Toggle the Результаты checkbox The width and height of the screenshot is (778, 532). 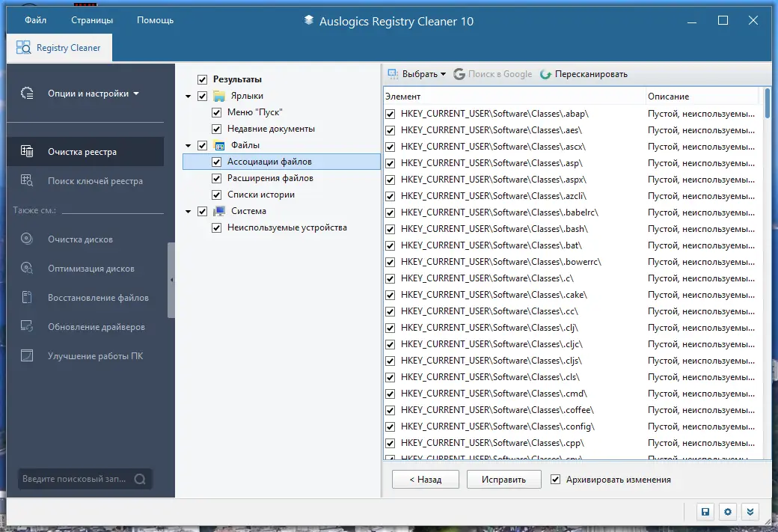(203, 79)
